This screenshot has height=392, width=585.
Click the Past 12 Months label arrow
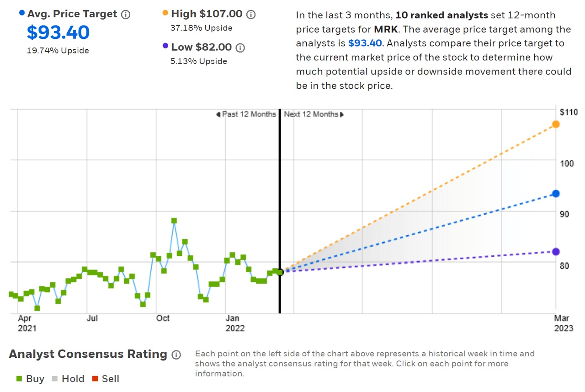pos(218,114)
